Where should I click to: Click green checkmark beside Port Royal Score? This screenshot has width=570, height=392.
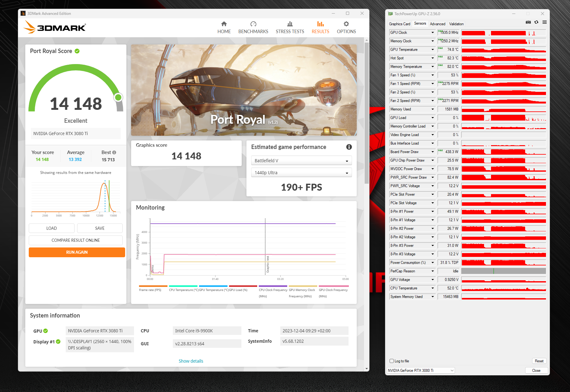pos(77,51)
